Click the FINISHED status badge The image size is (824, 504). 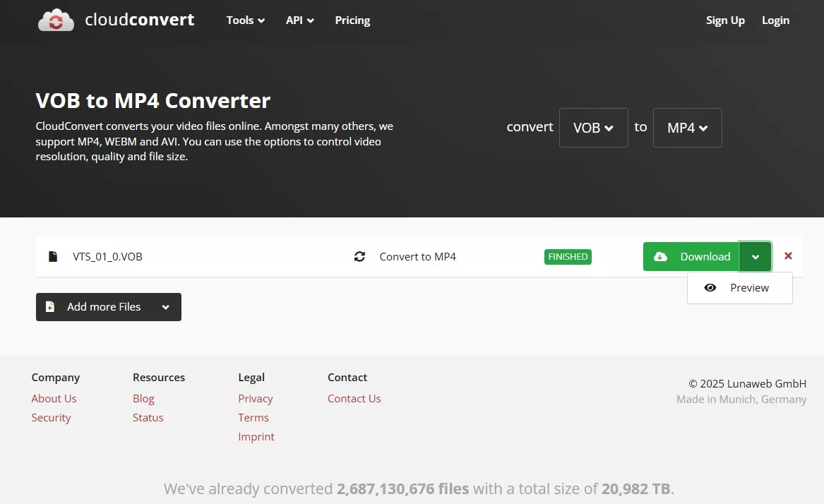pos(568,257)
